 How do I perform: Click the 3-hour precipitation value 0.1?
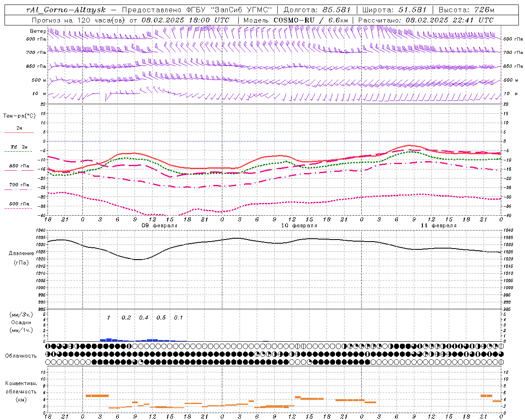(178, 317)
